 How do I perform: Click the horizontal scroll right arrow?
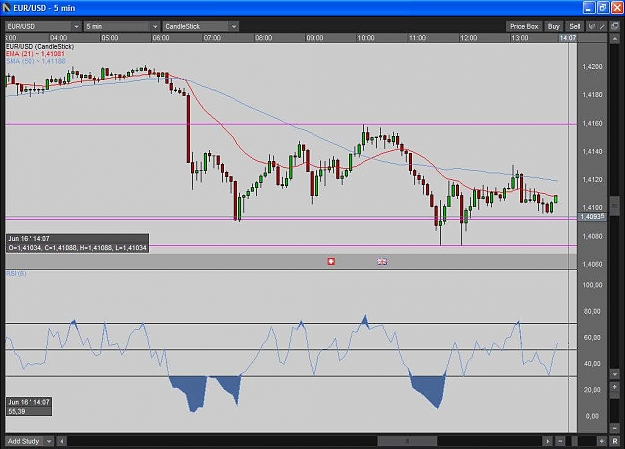pyautogui.click(x=548, y=441)
